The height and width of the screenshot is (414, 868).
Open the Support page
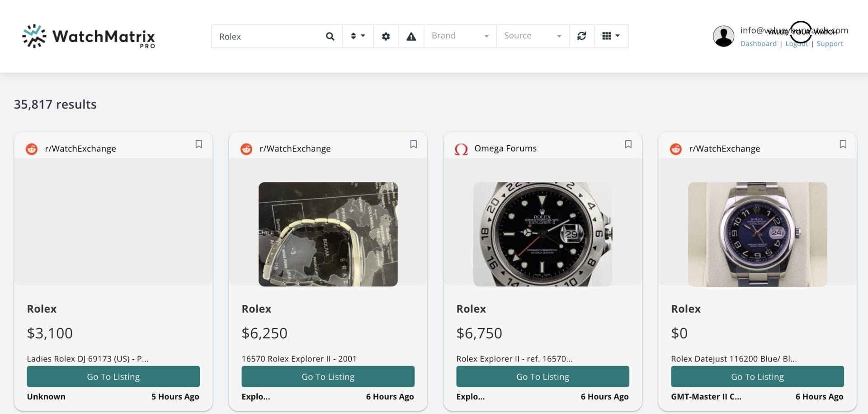tap(830, 43)
